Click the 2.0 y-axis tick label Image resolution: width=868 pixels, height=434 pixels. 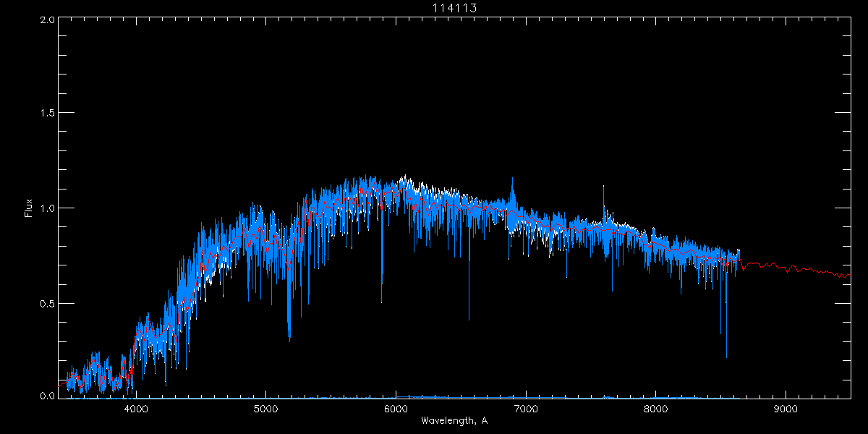[x=47, y=20]
